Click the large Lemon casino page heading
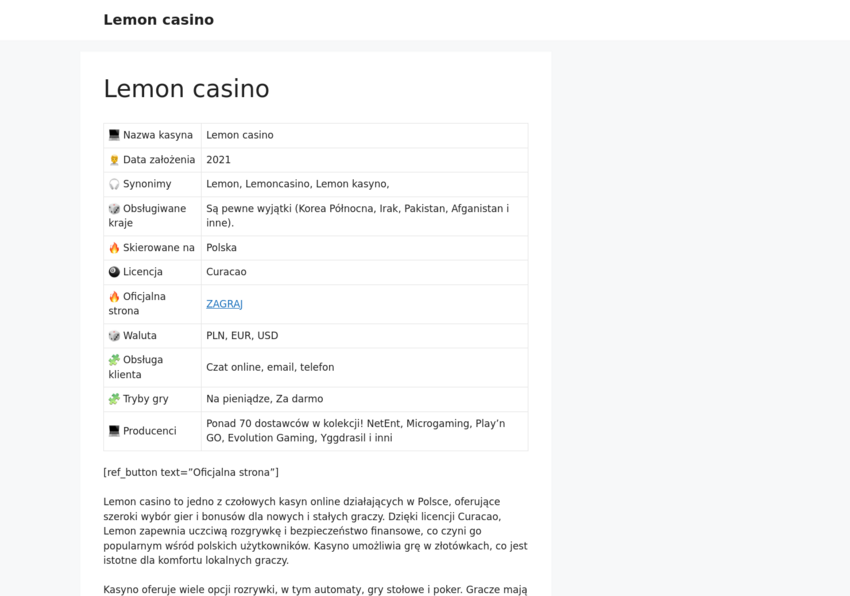The width and height of the screenshot is (850, 596). coord(186,89)
